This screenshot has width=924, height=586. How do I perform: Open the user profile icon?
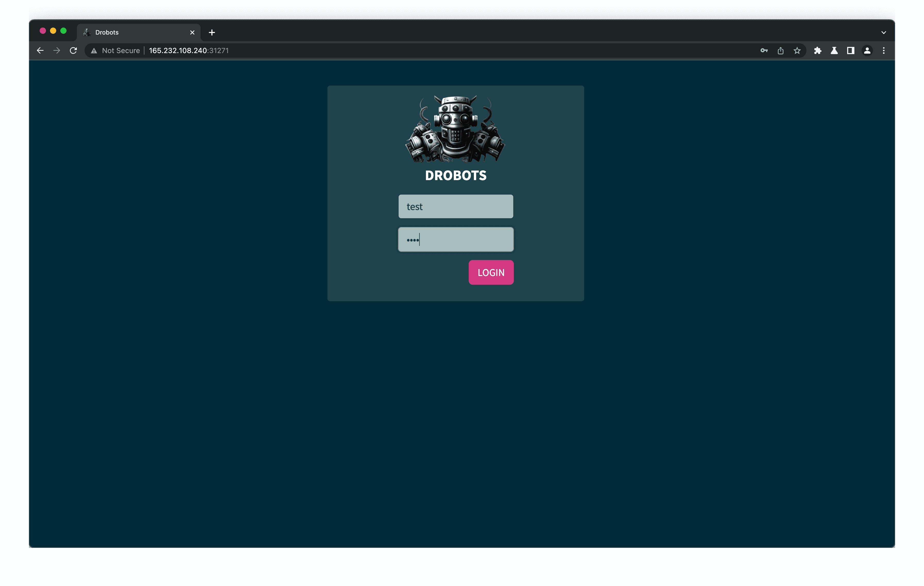point(867,51)
